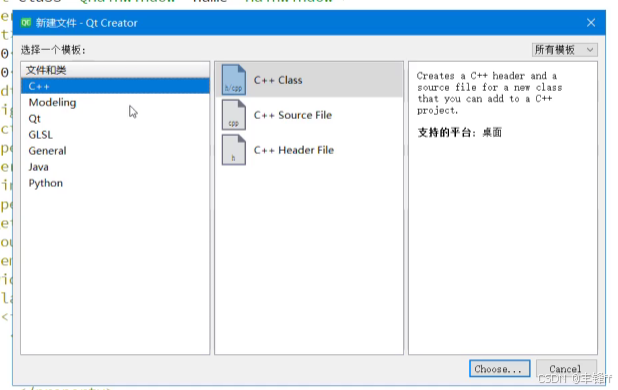Image resolution: width=618 pixels, height=390 pixels.
Task: Choose the C++ Source File template label
Action: click(x=293, y=115)
